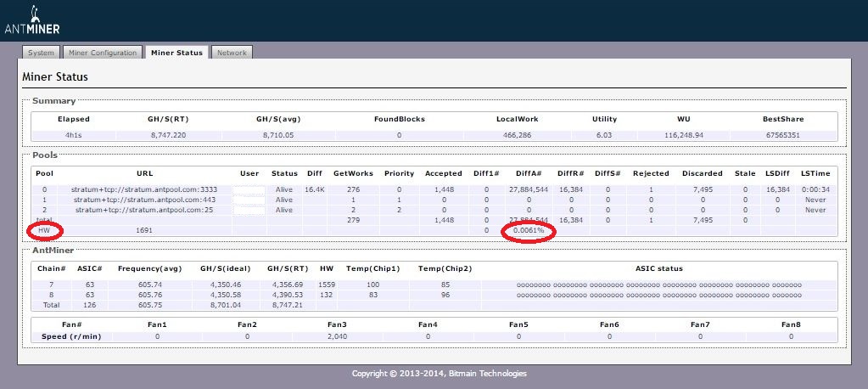
Task: Click total GH/S(ideal) 8,701.04
Action: tap(226, 305)
